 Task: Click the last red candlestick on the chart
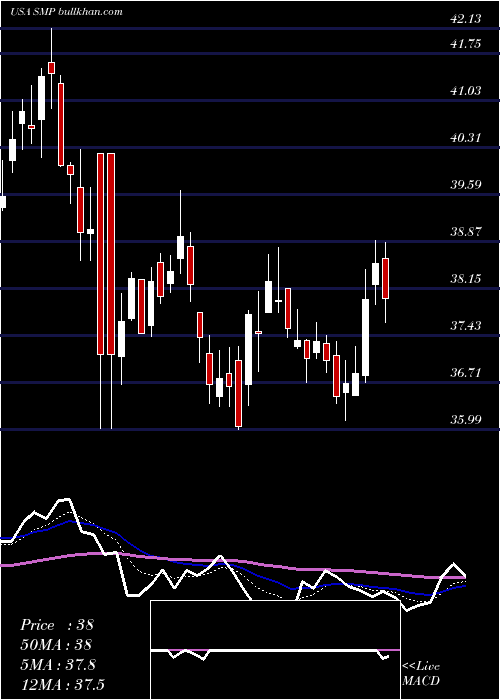click(385, 278)
